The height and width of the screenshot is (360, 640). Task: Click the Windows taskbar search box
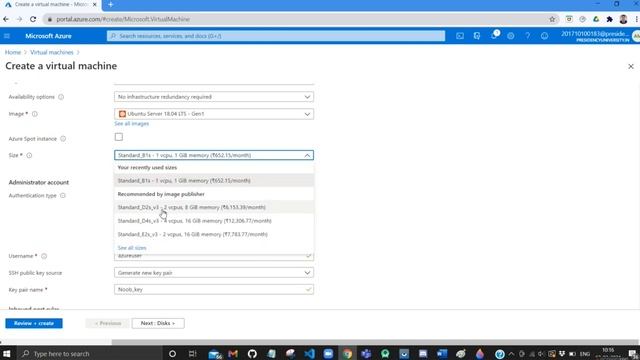[x=90, y=353]
